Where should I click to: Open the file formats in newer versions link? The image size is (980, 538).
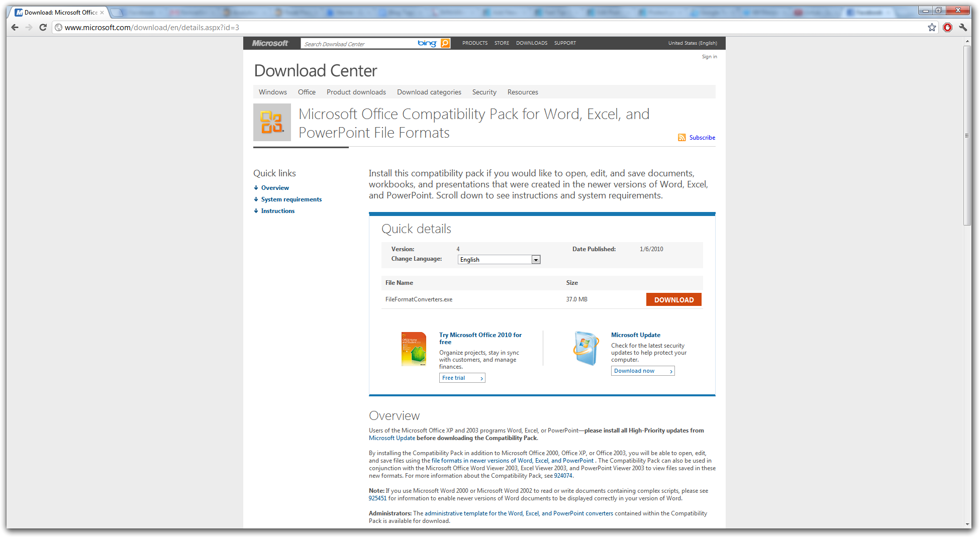(513, 461)
